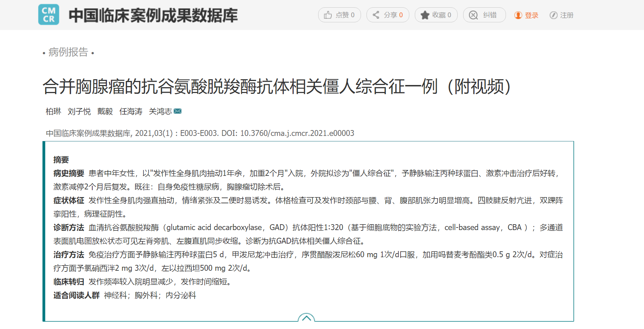This screenshot has height=329, width=644.
Task: Open the 登录 login link
Action: tap(532, 15)
